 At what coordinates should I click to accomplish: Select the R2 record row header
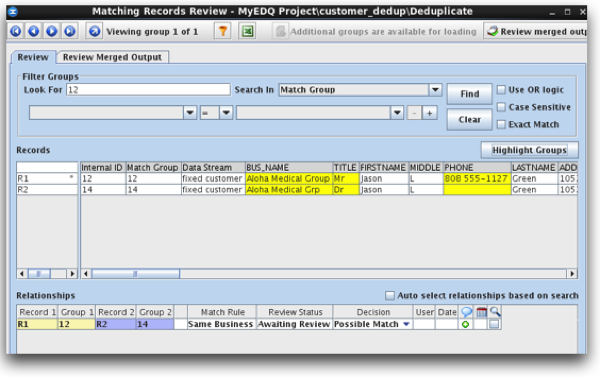(47, 189)
